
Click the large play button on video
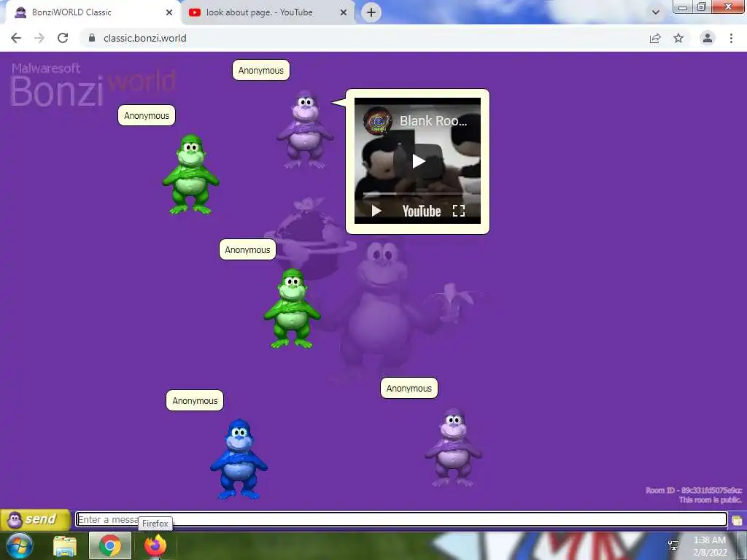[x=418, y=161]
